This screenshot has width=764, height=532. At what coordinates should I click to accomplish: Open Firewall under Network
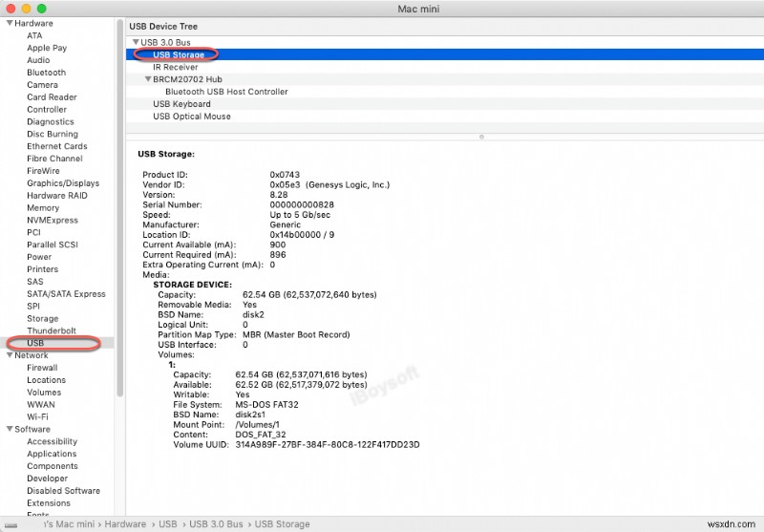click(x=42, y=368)
